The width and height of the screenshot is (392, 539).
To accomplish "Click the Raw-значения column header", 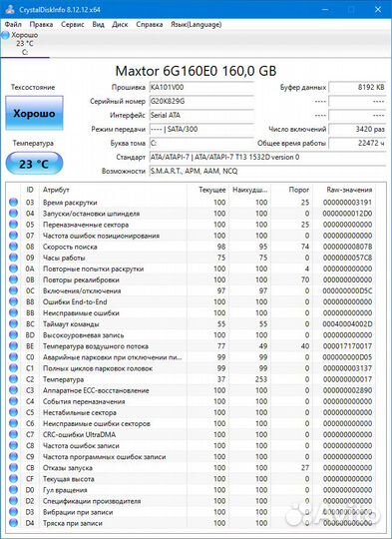I will click(349, 190).
